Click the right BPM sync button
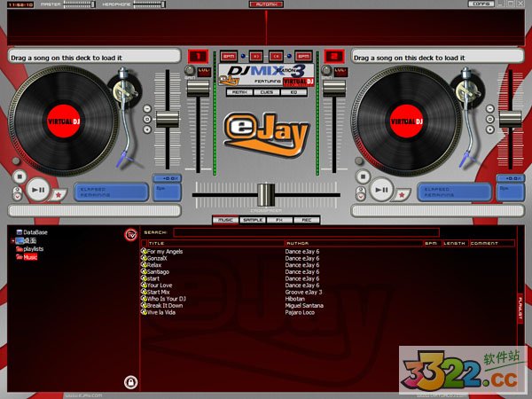Viewport: 532px width, 399px height. click(x=303, y=56)
